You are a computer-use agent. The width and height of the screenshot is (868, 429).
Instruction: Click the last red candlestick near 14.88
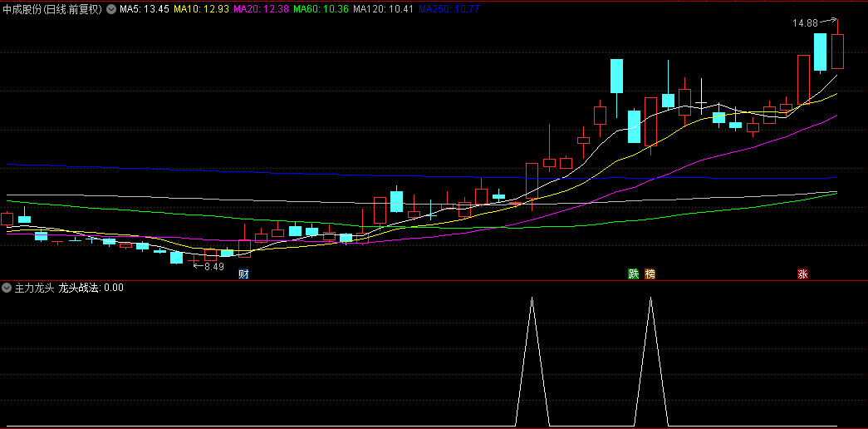pyautogui.click(x=837, y=51)
